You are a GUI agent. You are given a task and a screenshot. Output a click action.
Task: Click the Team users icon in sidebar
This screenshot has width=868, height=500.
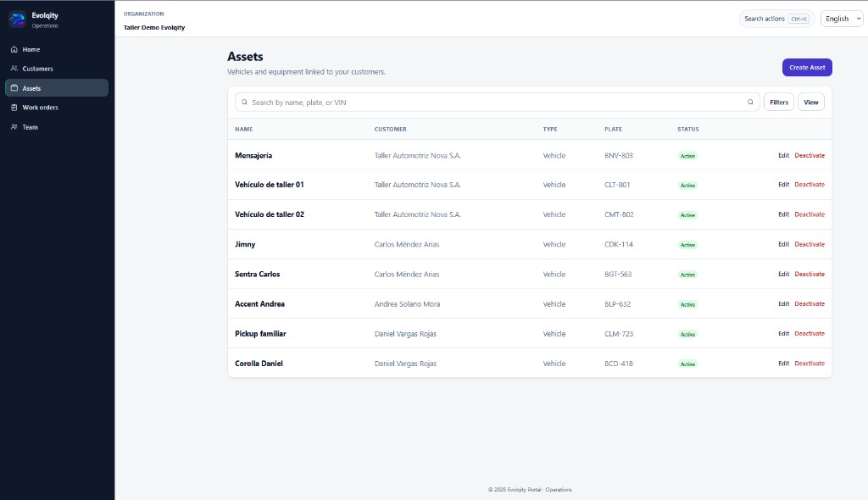[14, 127]
